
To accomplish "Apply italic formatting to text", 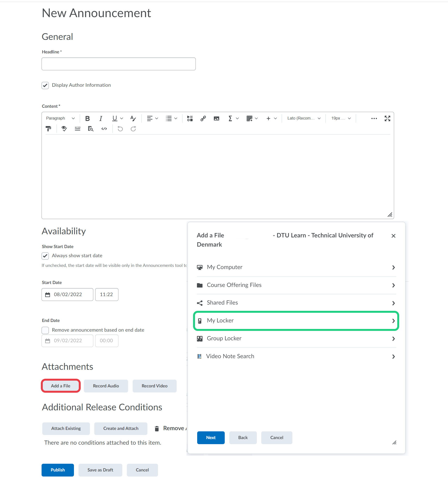I will pos(101,118).
